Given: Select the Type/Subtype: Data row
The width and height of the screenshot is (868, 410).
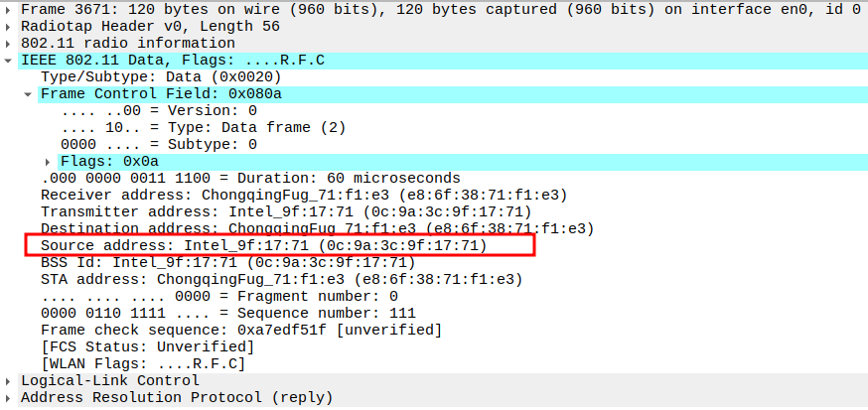Looking at the screenshot, I should pos(161,76).
